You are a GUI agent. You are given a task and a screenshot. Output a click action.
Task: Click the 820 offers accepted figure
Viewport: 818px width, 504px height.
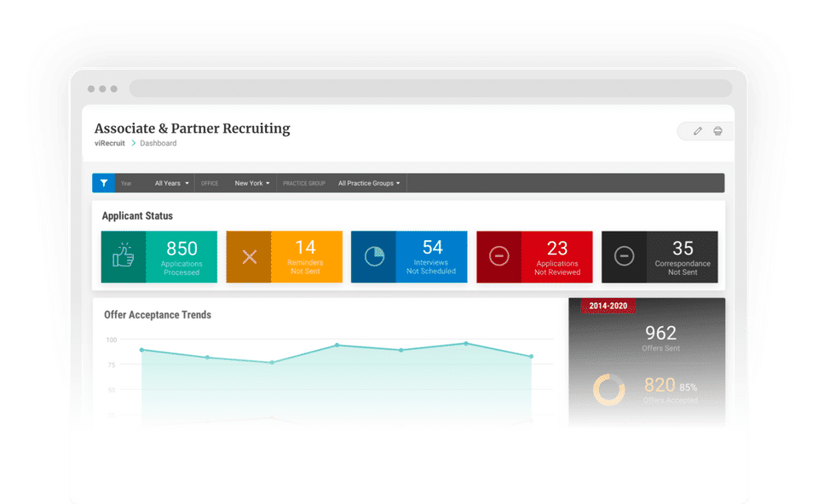point(660,385)
